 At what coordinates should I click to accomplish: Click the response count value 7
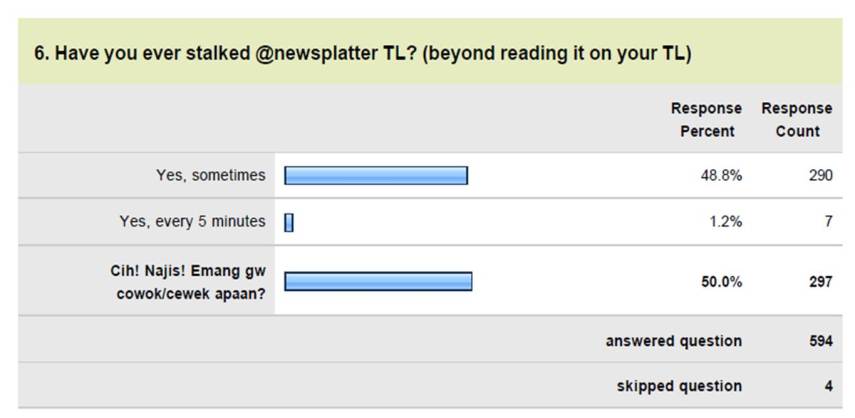828,222
